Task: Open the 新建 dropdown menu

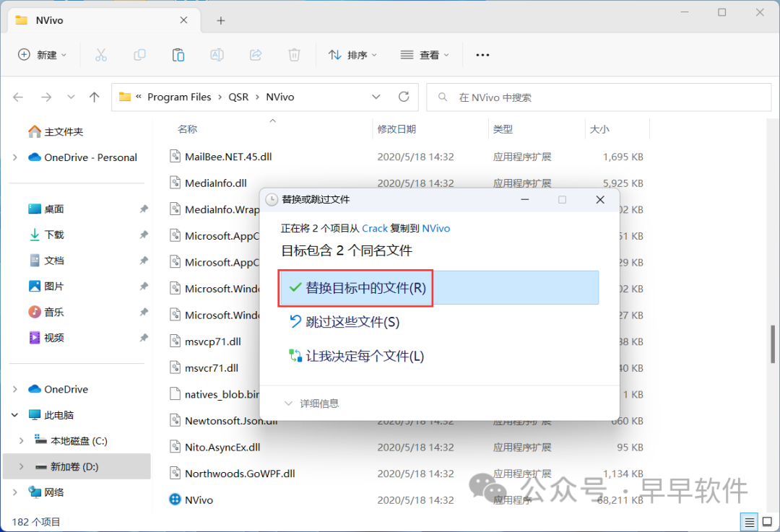Action: point(42,55)
